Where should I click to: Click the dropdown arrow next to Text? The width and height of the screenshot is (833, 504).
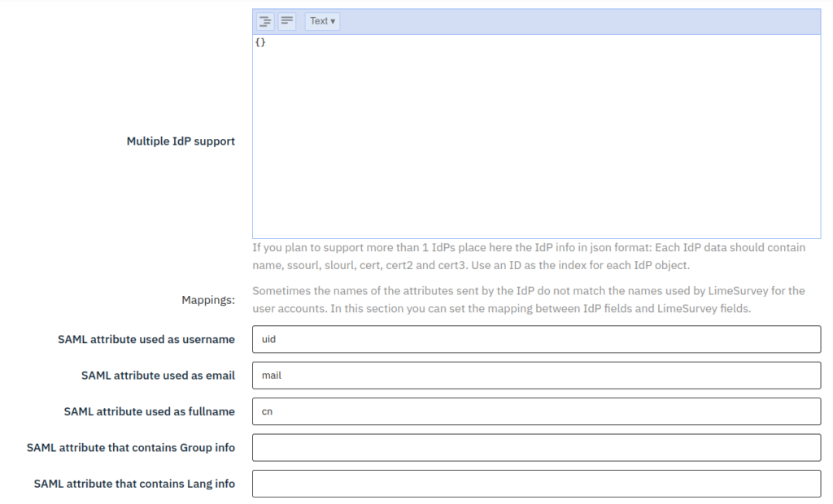333,22
